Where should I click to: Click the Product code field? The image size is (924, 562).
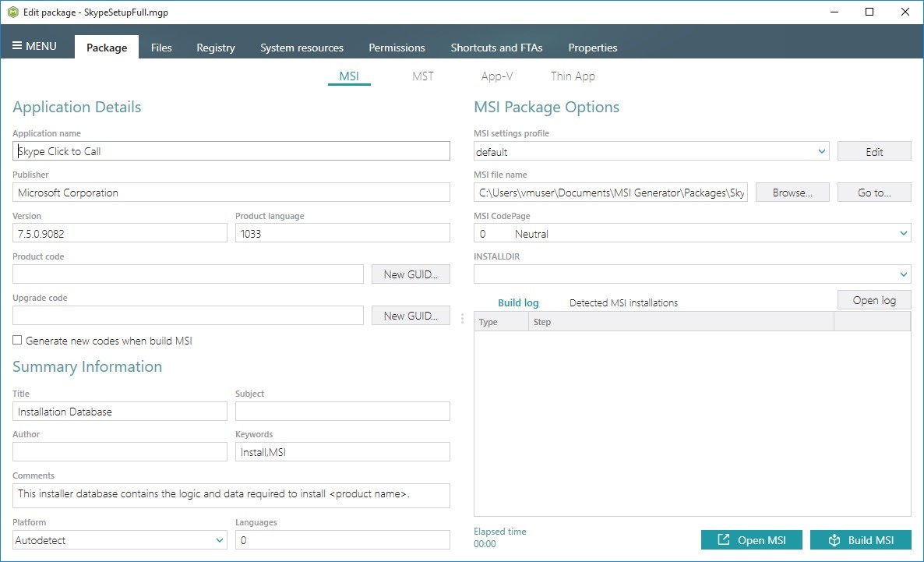[188, 274]
